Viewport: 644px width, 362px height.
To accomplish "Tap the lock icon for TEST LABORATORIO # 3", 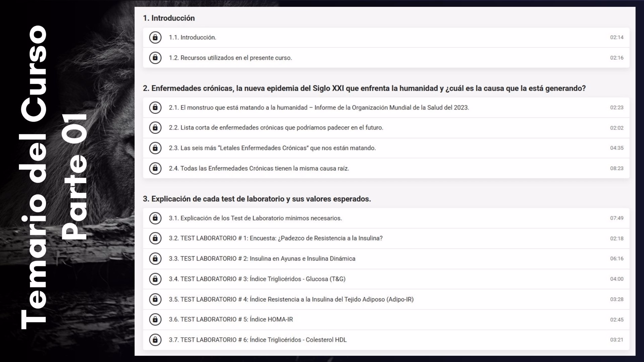I will coord(155,279).
